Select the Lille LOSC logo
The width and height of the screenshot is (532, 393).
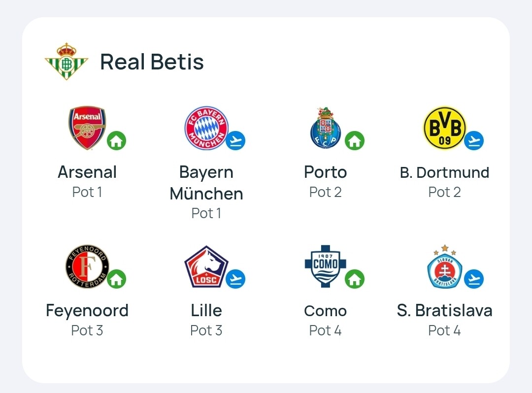[x=206, y=266]
